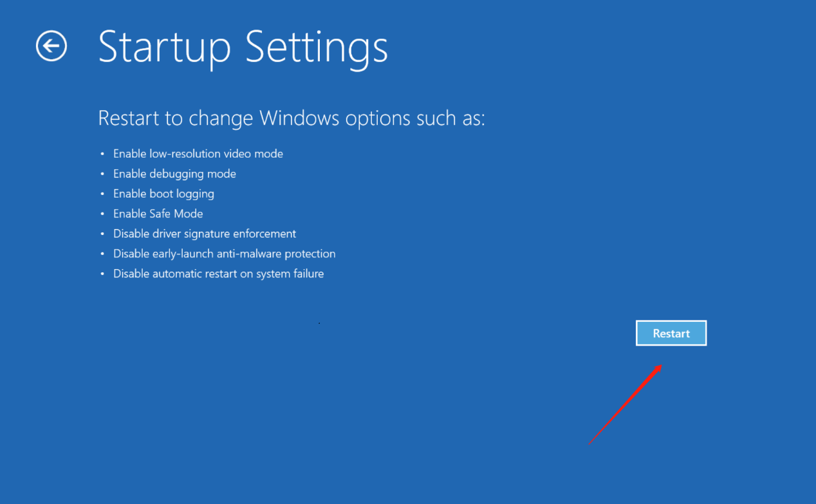Click bullet before Disable driver signature enforcement
The width and height of the screenshot is (816, 504).
point(102,234)
